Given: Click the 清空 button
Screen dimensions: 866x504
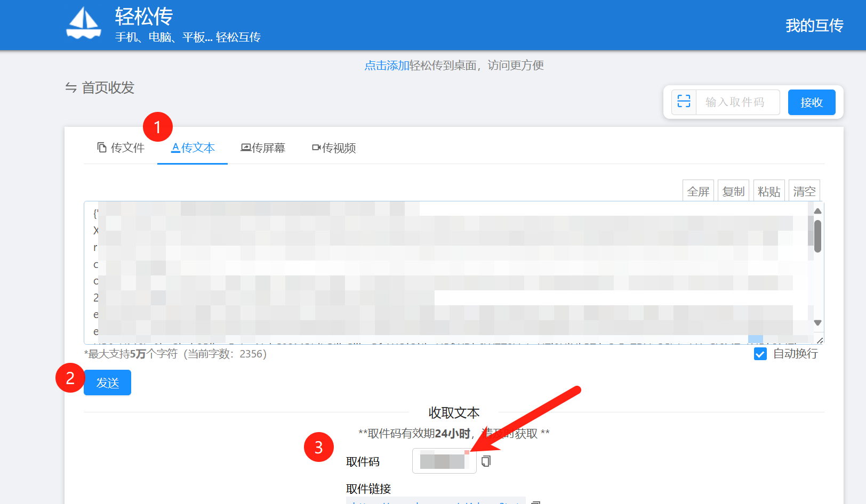Looking at the screenshot, I should click(804, 191).
